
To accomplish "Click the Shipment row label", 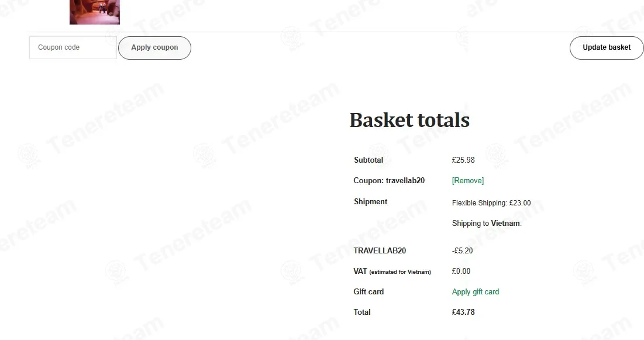I will pyautogui.click(x=370, y=201).
